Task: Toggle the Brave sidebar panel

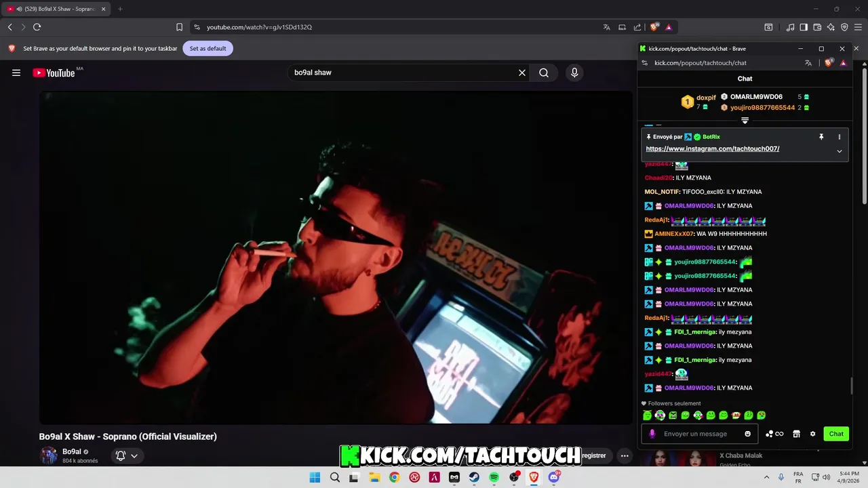Action: click(804, 27)
